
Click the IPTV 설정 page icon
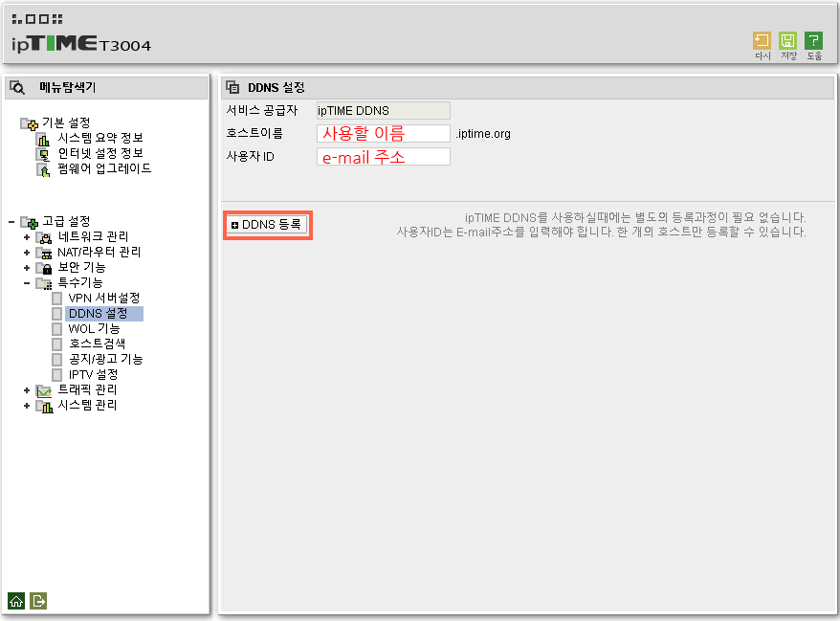pos(57,374)
